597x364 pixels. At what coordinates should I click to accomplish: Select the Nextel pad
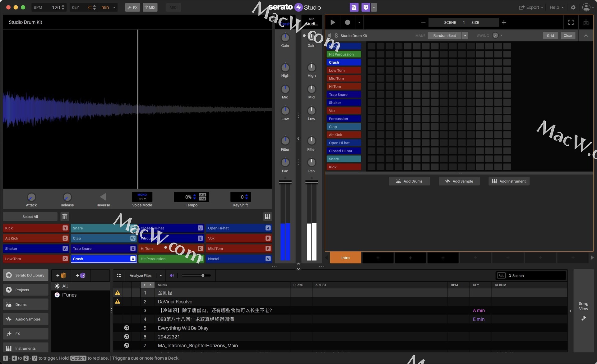pyautogui.click(x=239, y=259)
